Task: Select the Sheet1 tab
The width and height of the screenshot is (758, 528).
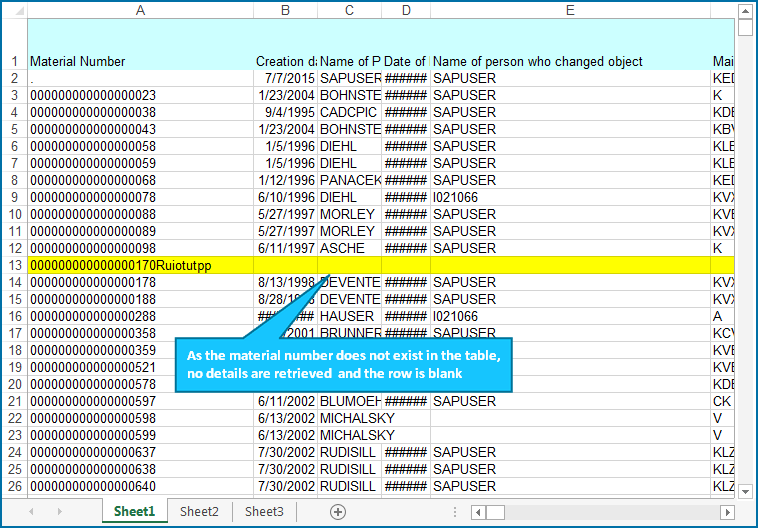Action: pos(134,512)
